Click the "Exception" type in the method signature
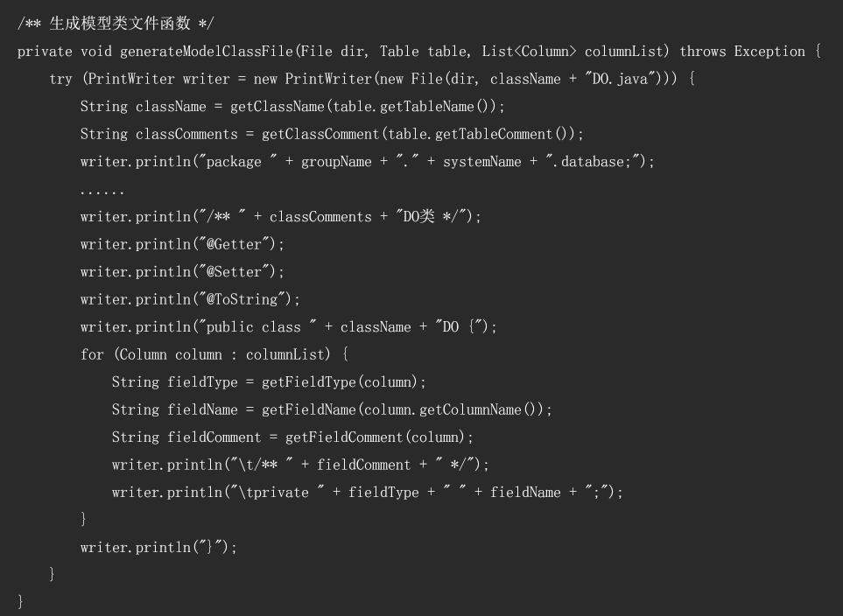Screen dimensions: 843x616 point(769,52)
